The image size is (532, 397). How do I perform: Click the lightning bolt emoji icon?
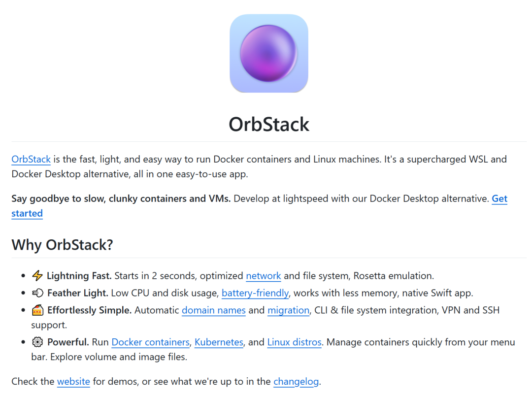tap(37, 275)
